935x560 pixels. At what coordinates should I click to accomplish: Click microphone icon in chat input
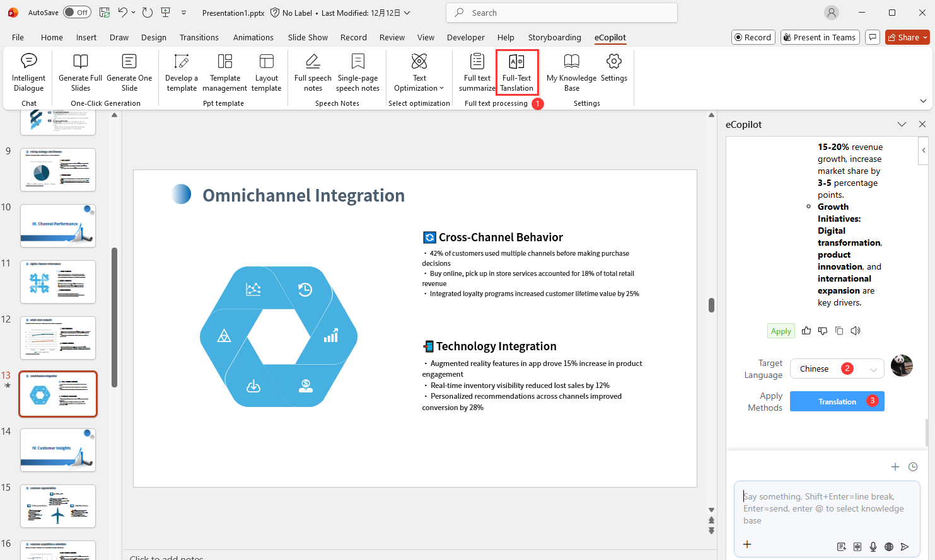pyautogui.click(x=873, y=547)
